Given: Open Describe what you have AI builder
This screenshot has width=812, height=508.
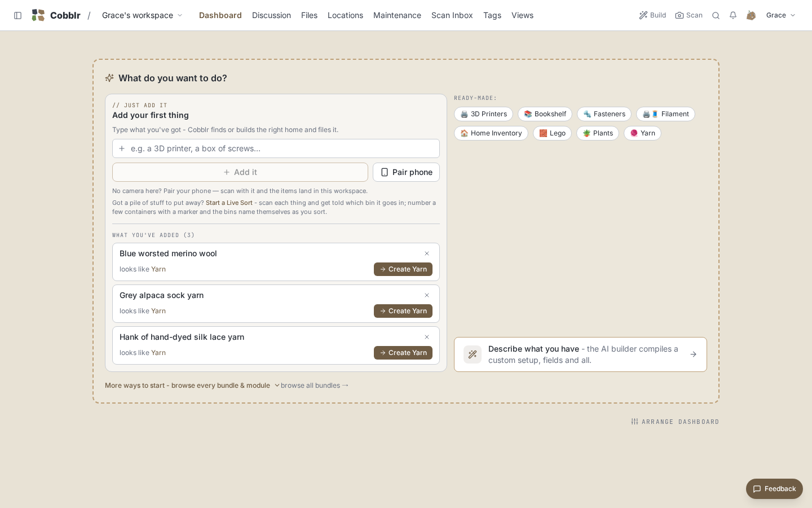Looking at the screenshot, I should [580, 354].
